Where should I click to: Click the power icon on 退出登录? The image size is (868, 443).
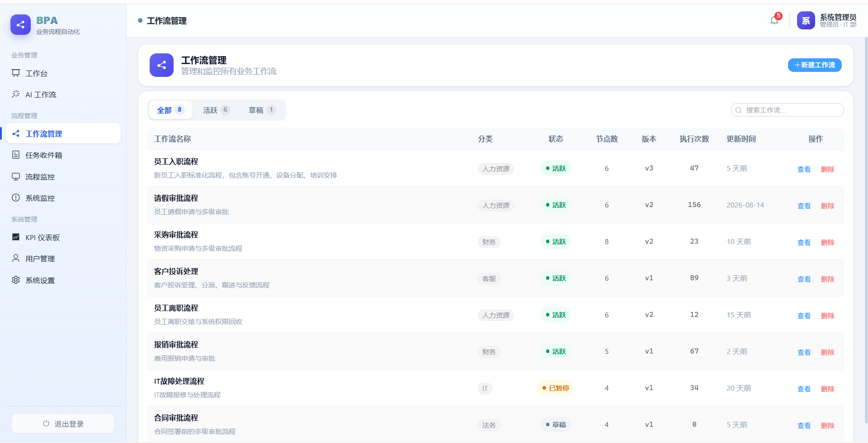click(x=46, y=424)
